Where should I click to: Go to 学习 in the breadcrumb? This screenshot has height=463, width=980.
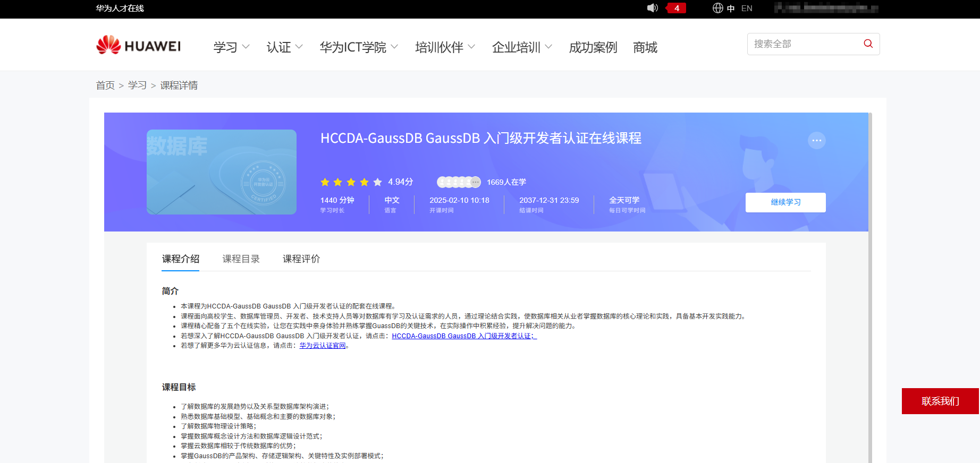tap(137, 85)
